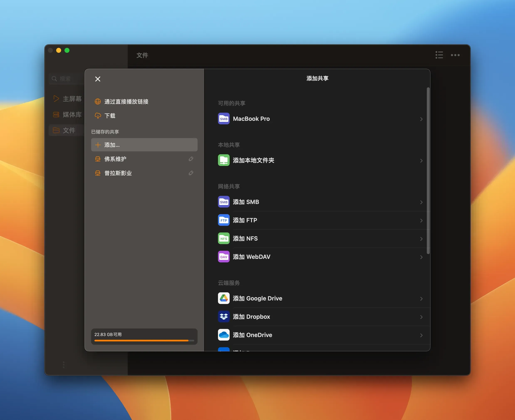Expand the 添加 WebDAV row chevron

[421, 257]
